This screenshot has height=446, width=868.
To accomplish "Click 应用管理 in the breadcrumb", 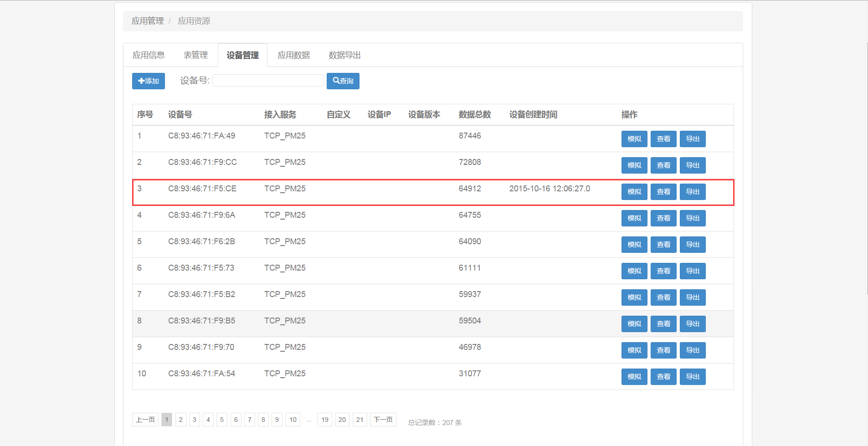I will (x=147, y=21).
